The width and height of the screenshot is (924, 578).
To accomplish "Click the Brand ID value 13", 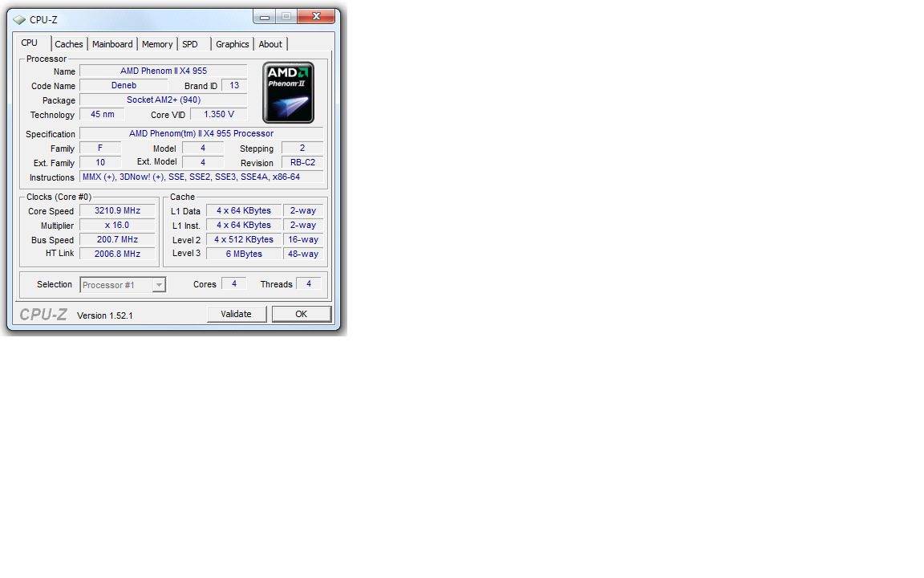I will pyautogui.click(x=234, y=86).
